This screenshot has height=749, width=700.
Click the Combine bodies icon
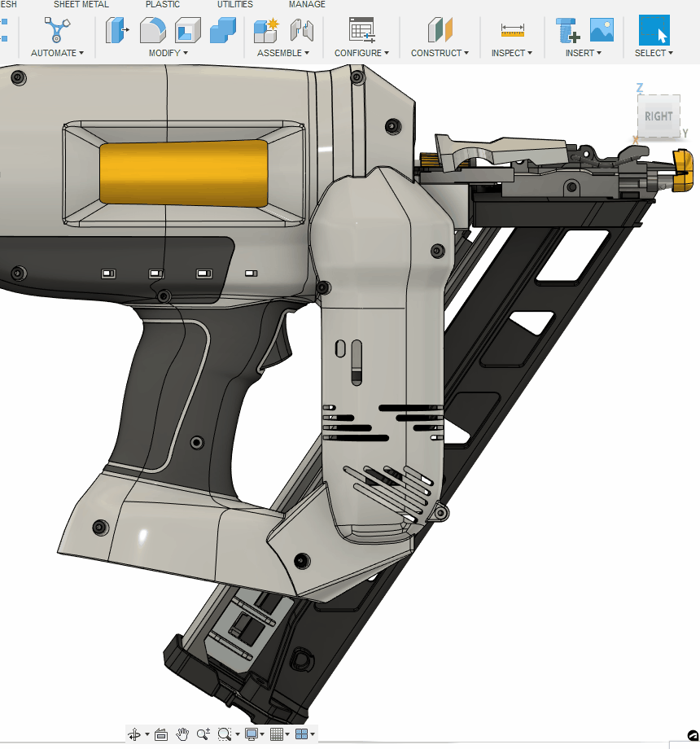tap(223, 30)
